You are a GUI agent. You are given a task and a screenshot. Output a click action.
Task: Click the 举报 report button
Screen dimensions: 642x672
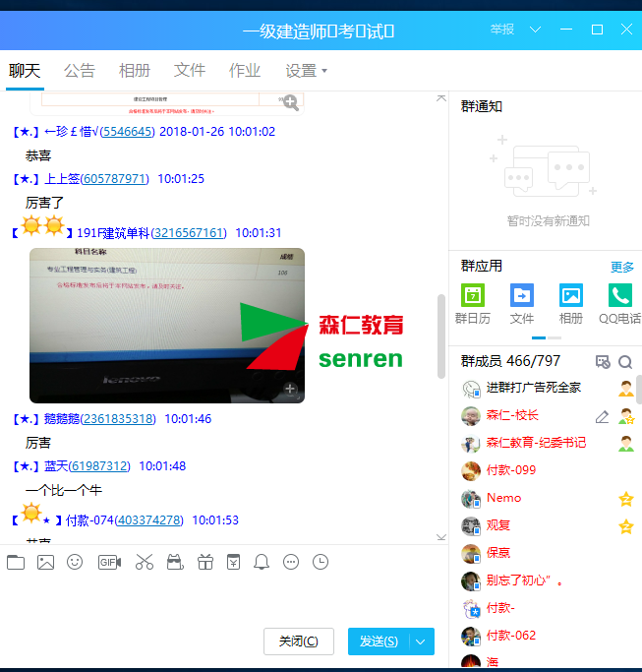(x=502, y=30)
